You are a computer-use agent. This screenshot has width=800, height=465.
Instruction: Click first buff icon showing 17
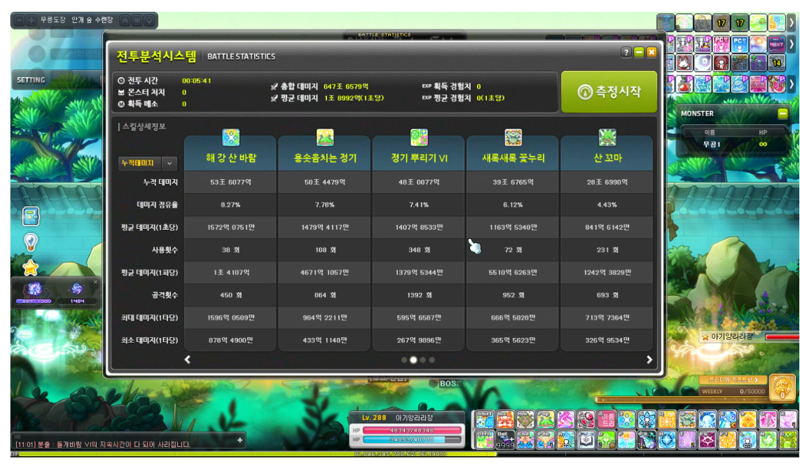[x=721, y=22]
